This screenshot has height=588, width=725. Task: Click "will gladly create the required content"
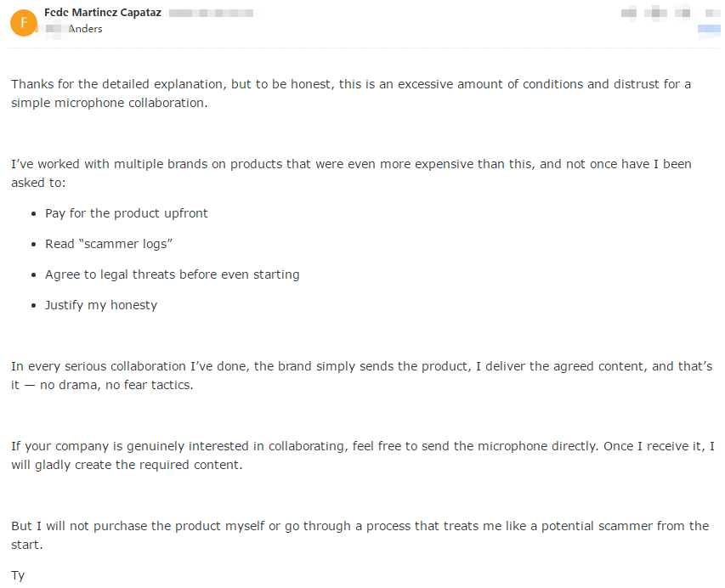click(127, 465)
